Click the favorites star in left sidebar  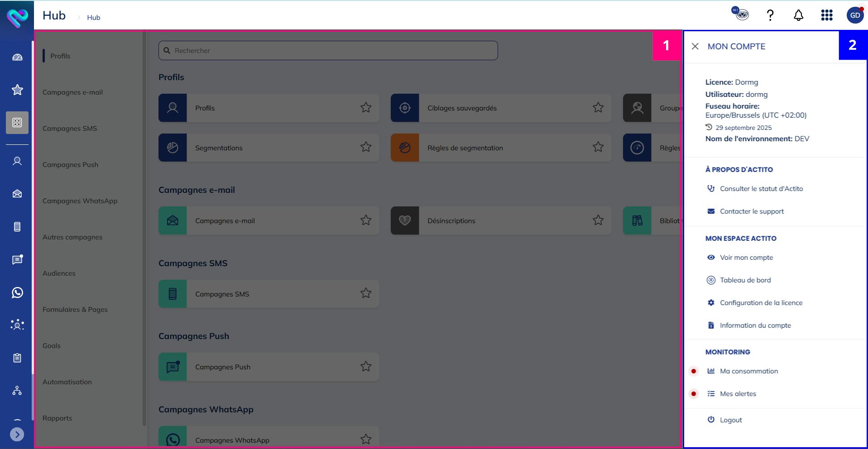pos(17,90)
